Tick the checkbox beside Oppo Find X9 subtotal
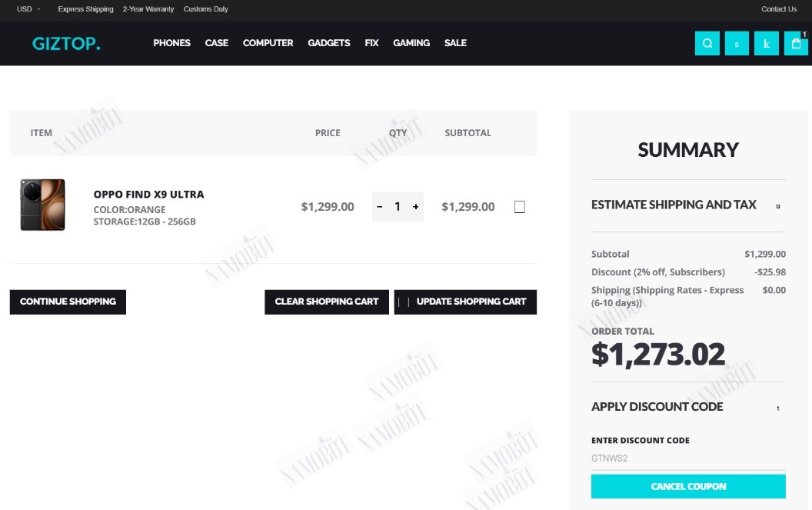 click(x=519, y=207)
